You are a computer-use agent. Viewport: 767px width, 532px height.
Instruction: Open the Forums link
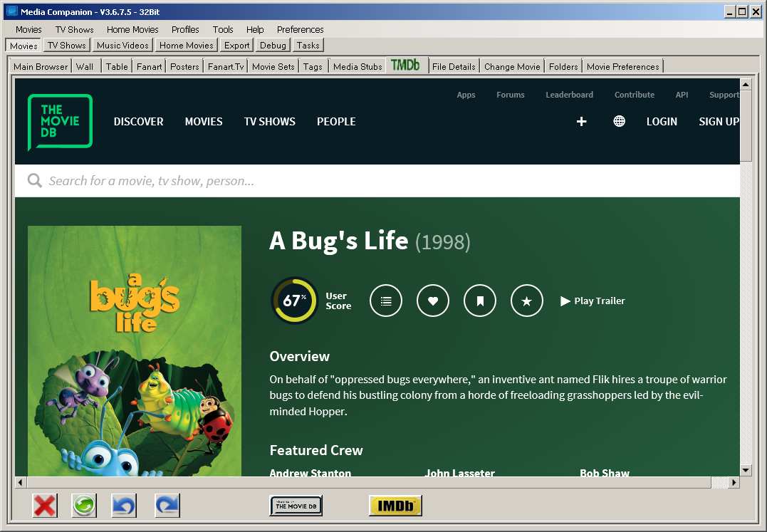click(510, 95)
